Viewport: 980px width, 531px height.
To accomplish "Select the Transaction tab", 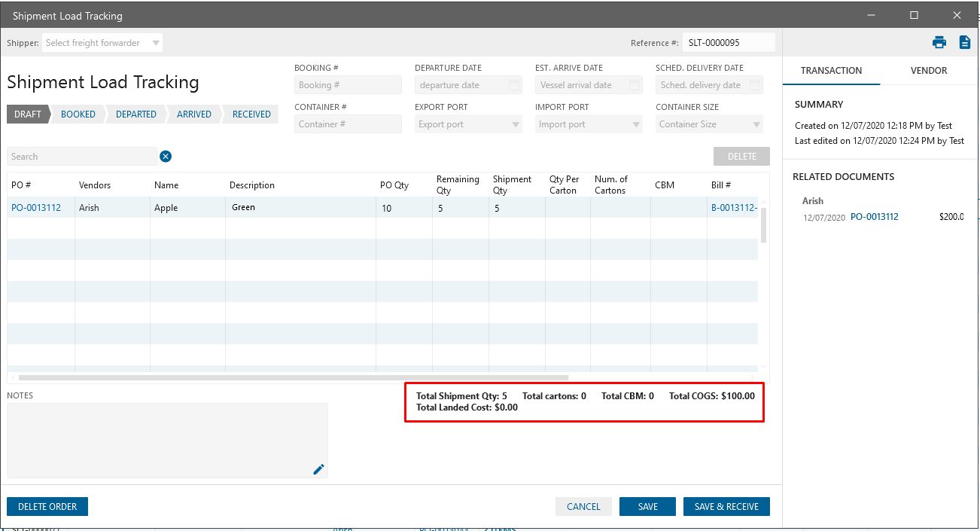I will [x=831, y=70].
